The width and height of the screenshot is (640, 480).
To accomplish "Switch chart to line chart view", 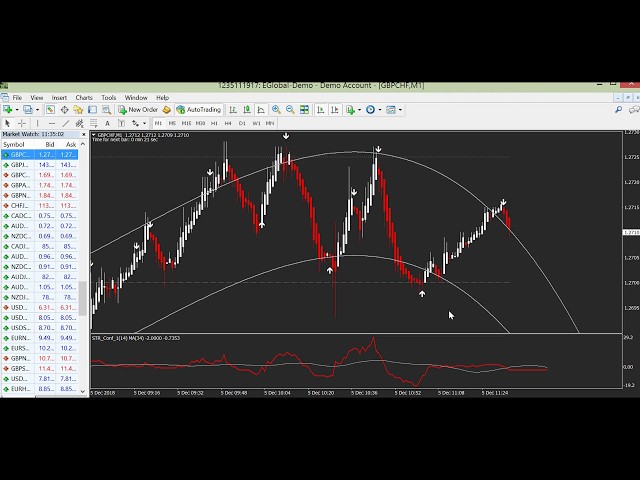I will (x=261, y=110).
